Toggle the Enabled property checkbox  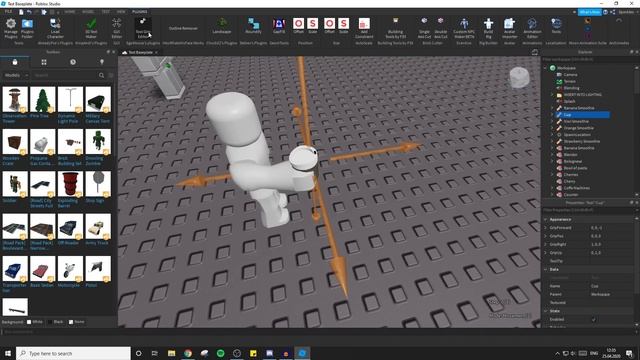[593, 320]
